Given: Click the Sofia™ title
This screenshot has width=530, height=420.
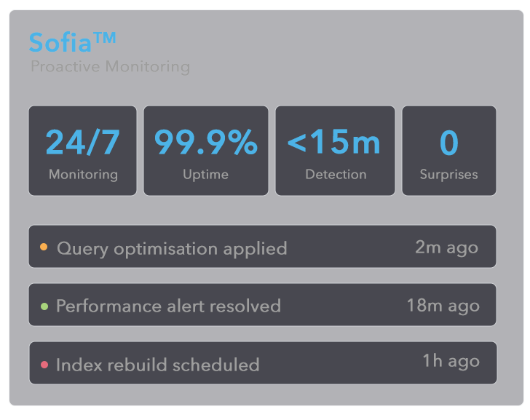Looking at the screenshot, I should click(x=72, y=42).
